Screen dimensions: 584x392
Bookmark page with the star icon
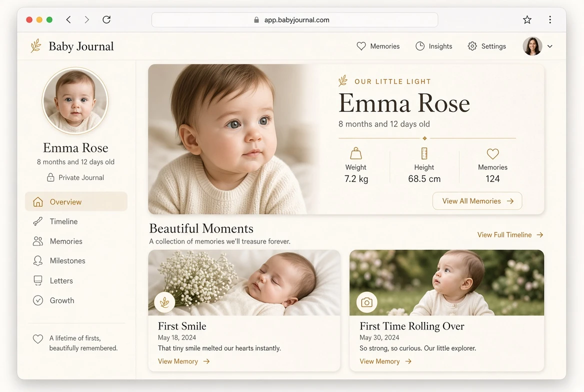pos(527,19)
